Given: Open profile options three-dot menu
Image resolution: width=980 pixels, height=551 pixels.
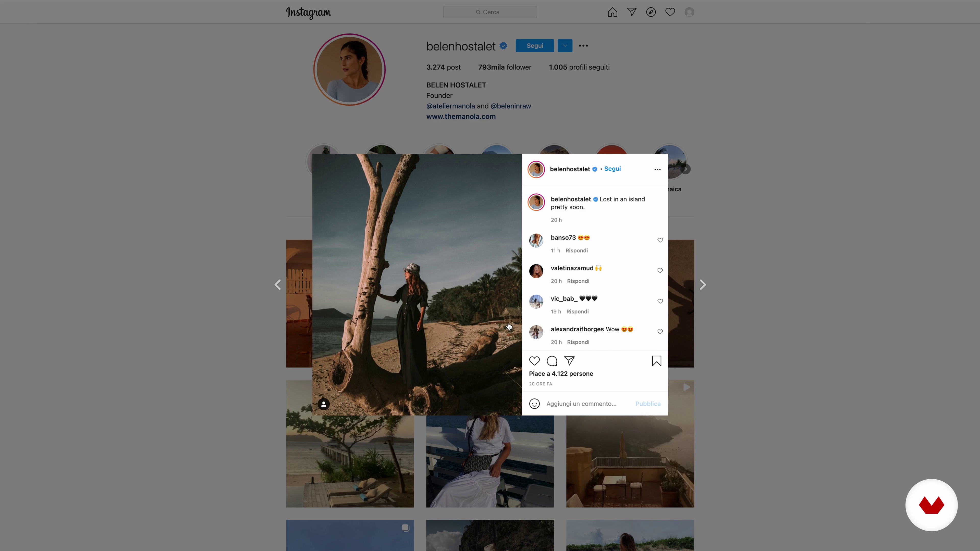Looking at the screenshot, I should pos(583,46).
